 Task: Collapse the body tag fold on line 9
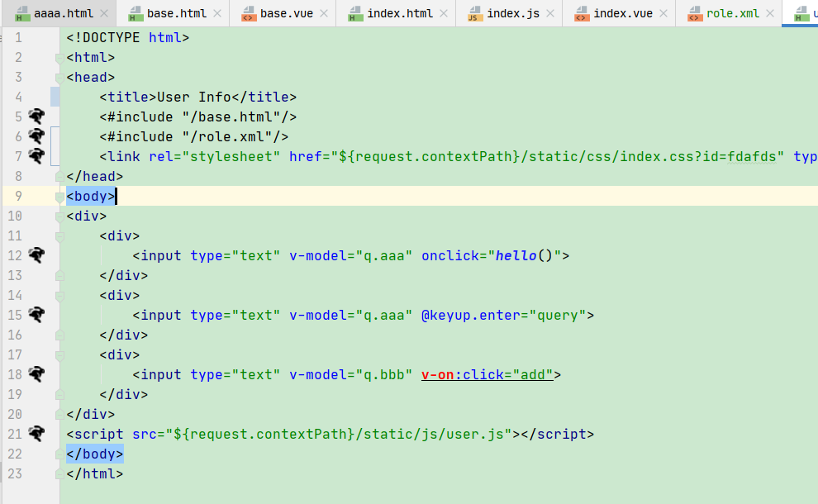point(59,197)
